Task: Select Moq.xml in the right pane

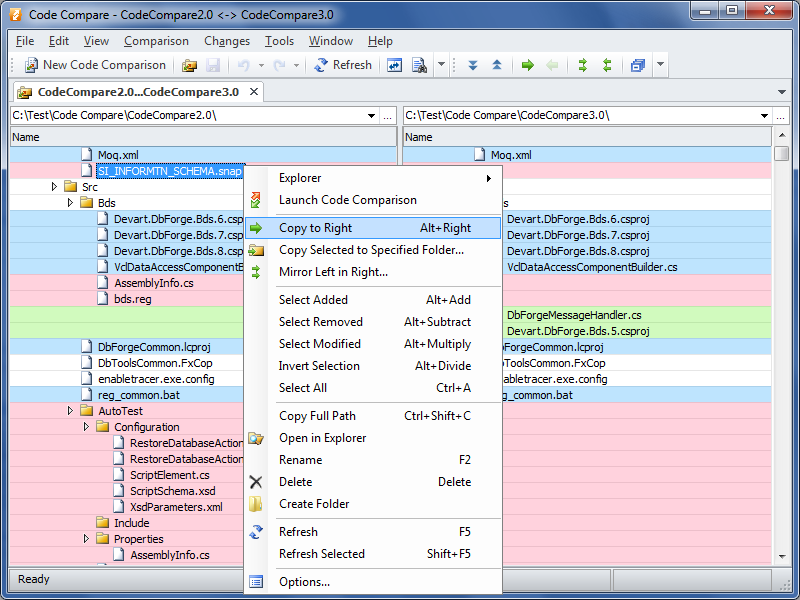Action: pyautogui.click(x=511, y=155)
